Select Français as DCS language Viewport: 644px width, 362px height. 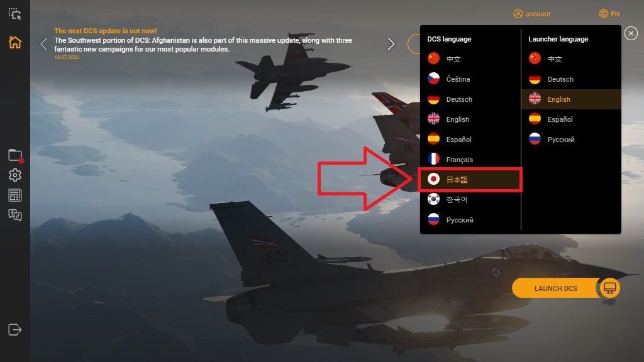470,159
